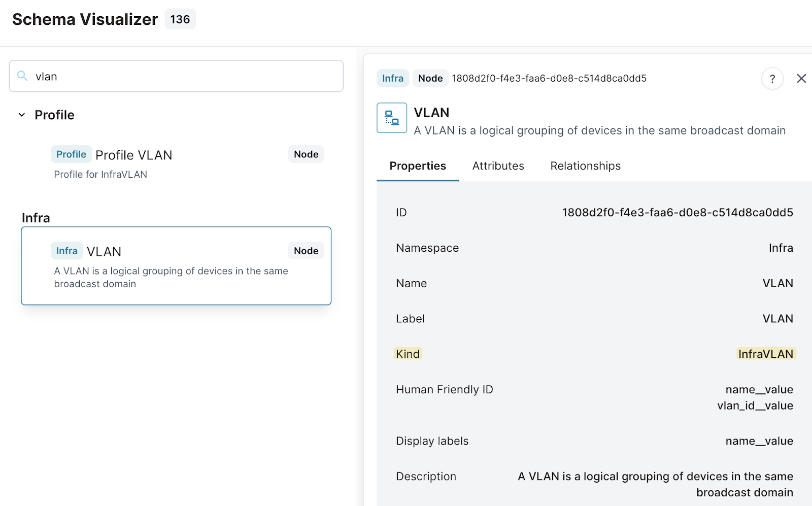Click the 136 schema count badge
The width and height of the screenshot is (812, 506).
coord(180,19)
